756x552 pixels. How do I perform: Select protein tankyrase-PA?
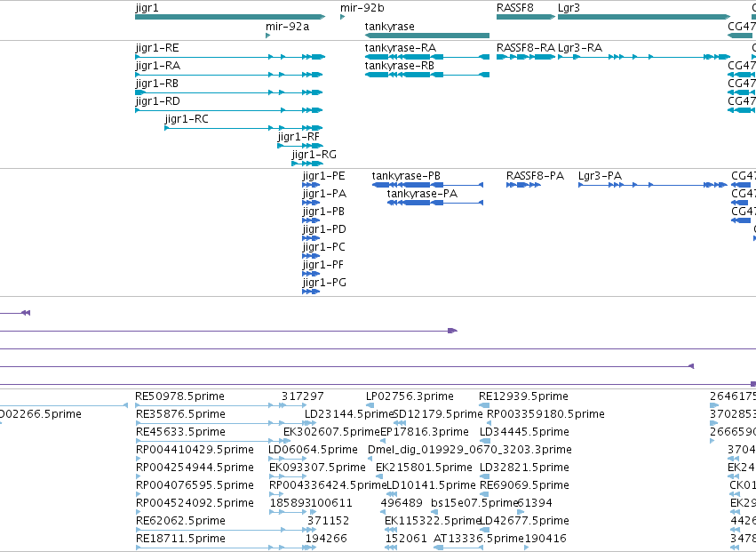click(x=435, y=203)
